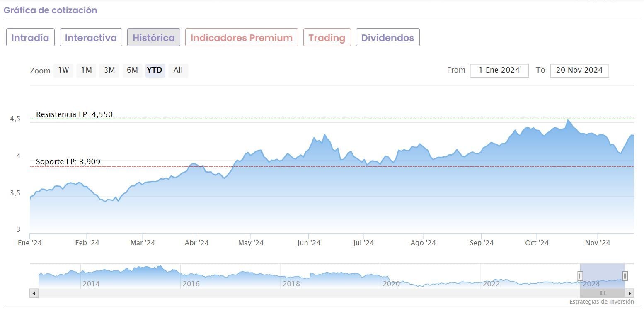Viewport: 644px width, 319px height.
Task: Click the right range handle in navigator
Action: pos(625,276)
